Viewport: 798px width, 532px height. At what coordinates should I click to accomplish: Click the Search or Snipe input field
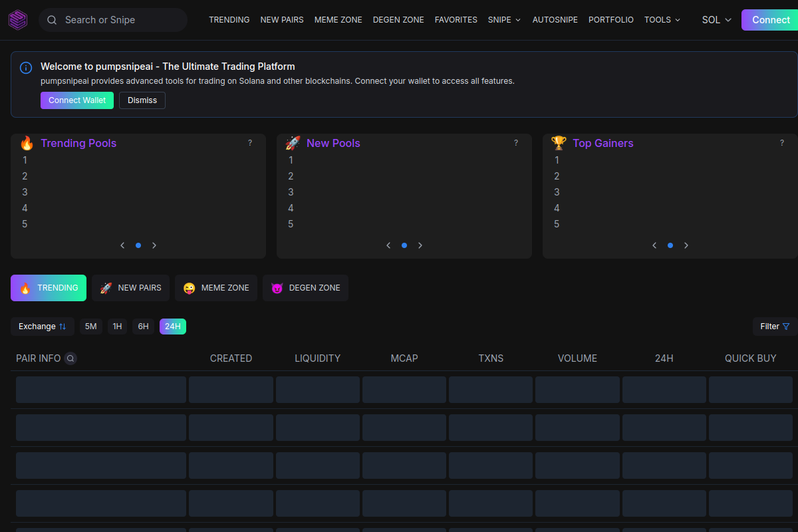tap(120, 20)
